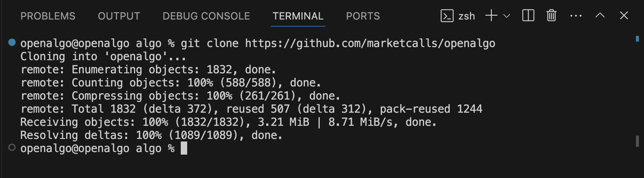Viewport: 644px width, 178px height.
Task: Create a new terminal with plus icon
Action: pos(491,16)
